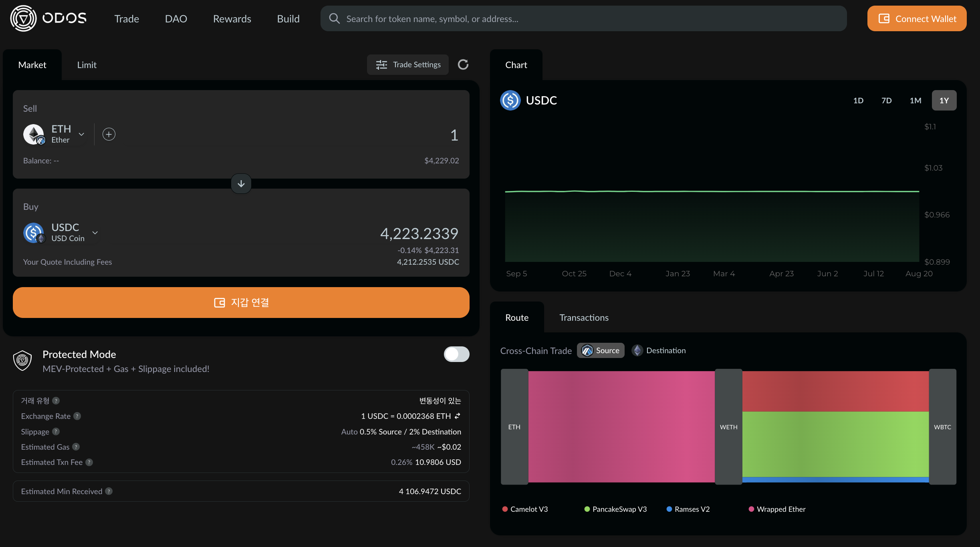The image size is (980, 547).
Task: Click the Wrapped Ether legend dot
Action: 751,509
